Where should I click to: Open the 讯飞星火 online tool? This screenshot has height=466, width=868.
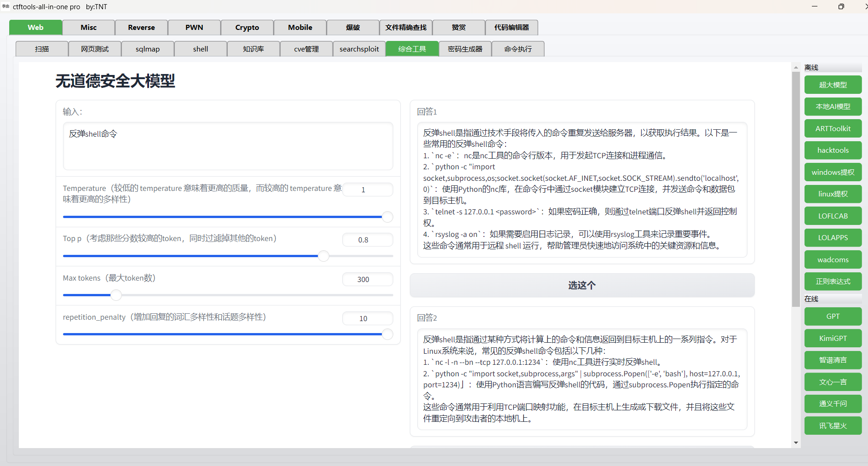pyautogui.click(x=833, y=426)
